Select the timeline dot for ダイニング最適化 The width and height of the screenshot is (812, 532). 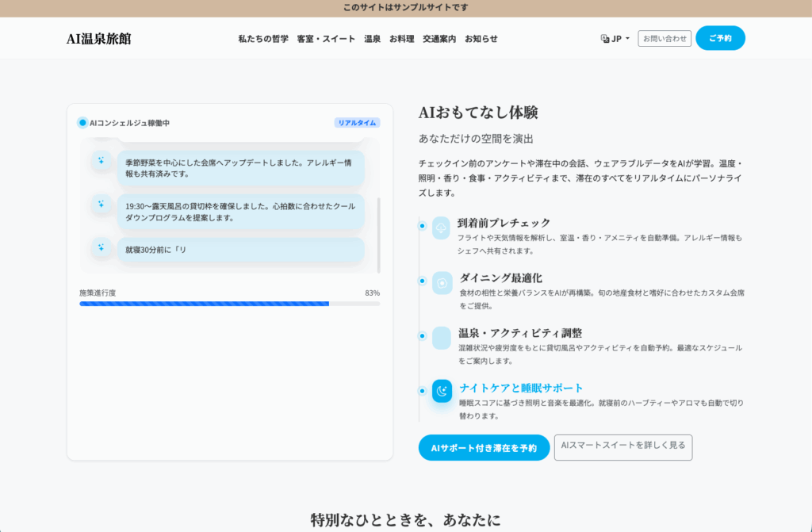point(422,281)
